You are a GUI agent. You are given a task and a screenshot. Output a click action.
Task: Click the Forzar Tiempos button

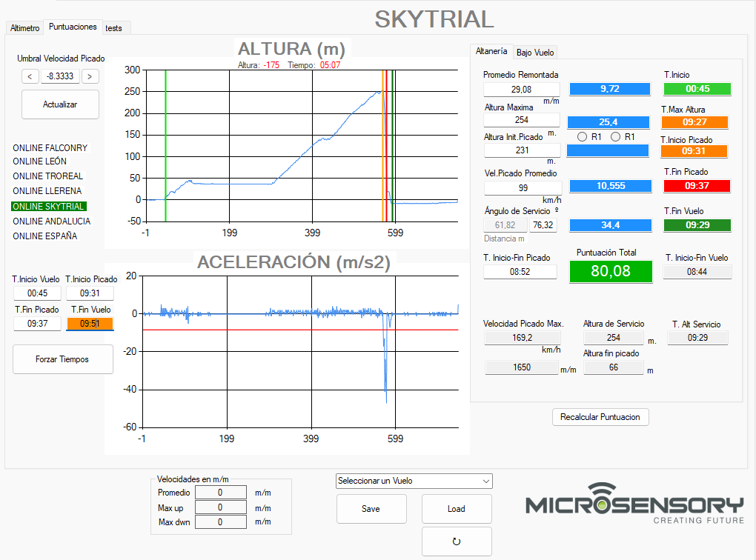(62, 359)
